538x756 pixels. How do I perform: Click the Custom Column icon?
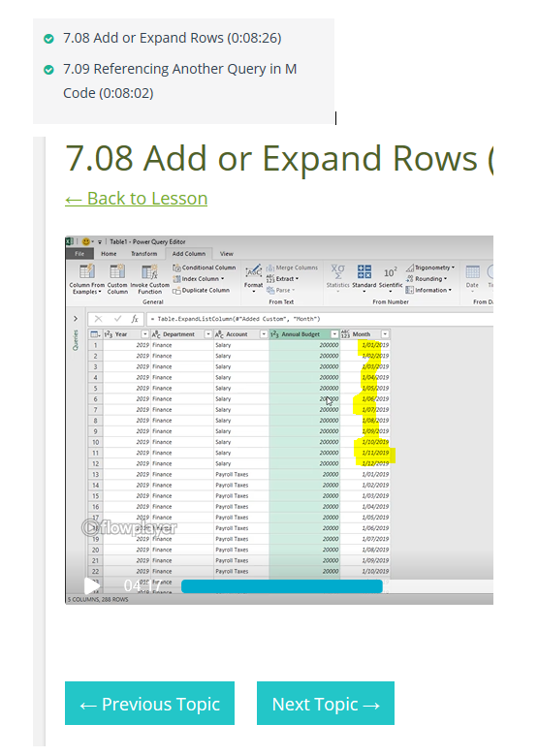[x=117, y=271]
